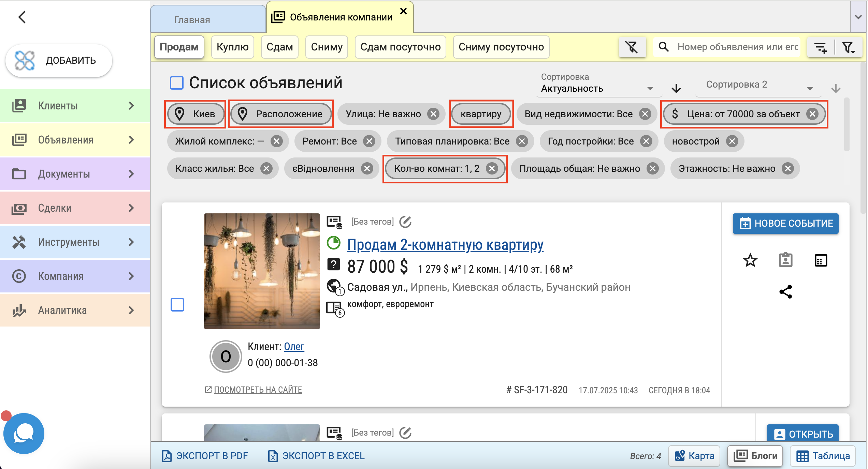This screenshot has height=469, width=868.
Task: Click the listing number search field
Action: (x=737, y=47)
